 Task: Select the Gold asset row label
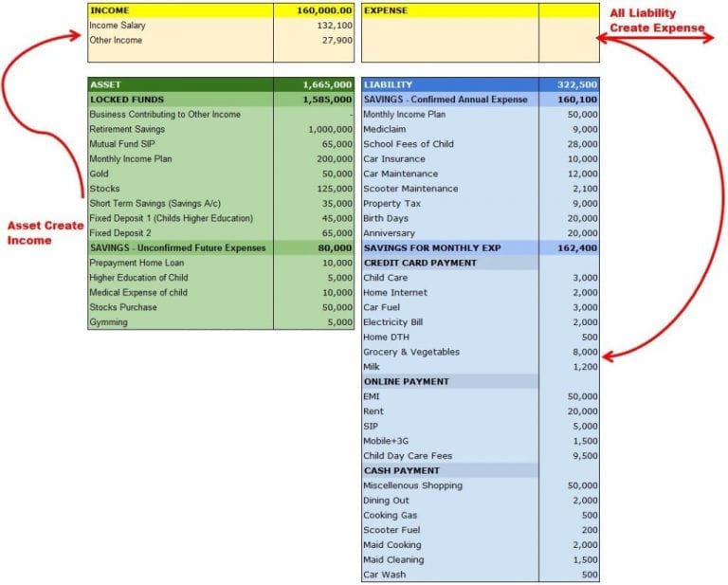pos(100,174)
